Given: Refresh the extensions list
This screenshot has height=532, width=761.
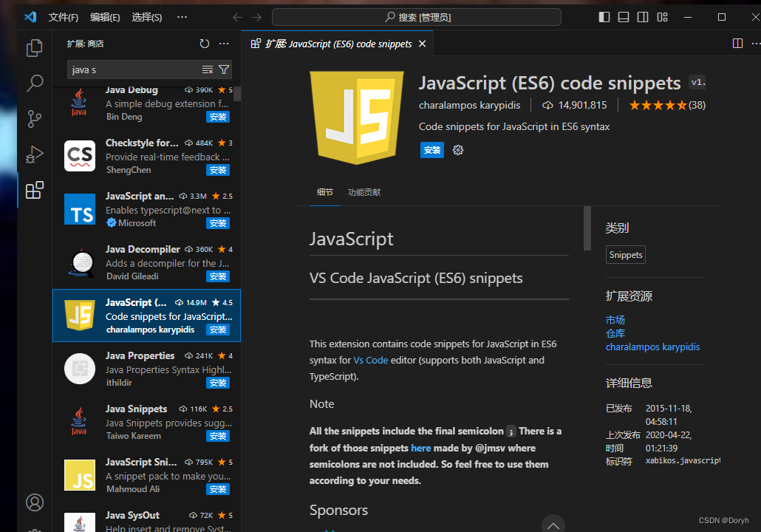Looking at the screenshot, I should click(x=205, y=44).
